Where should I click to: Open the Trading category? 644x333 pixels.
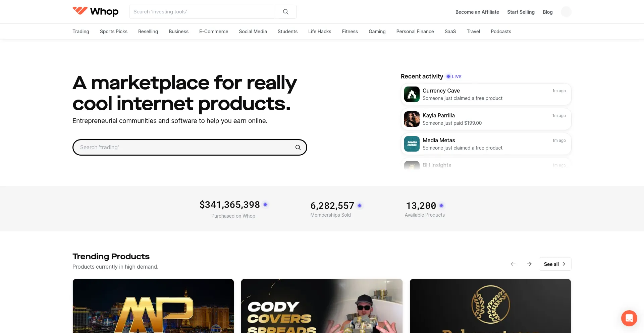pyautogui.click(x=81, y=32)
